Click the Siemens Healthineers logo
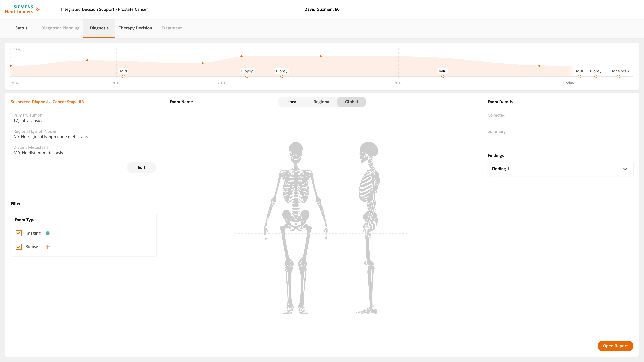 point(22,9)
